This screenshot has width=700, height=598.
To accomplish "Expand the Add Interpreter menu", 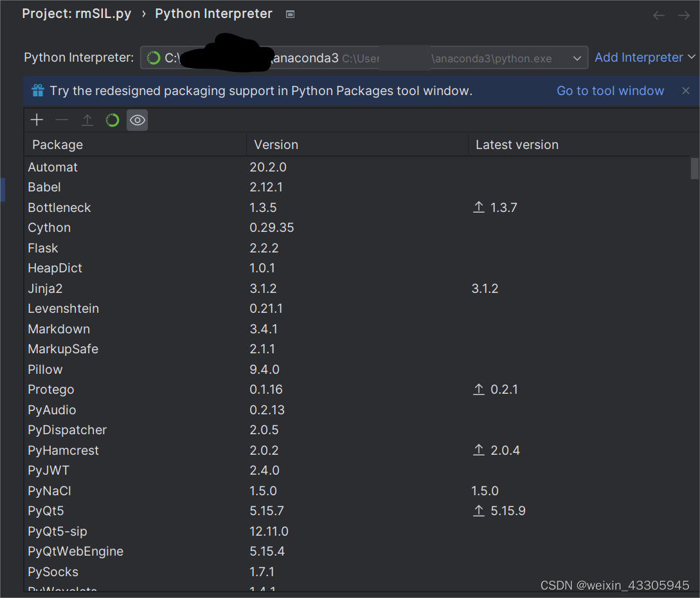I will (x=645, y=58).
